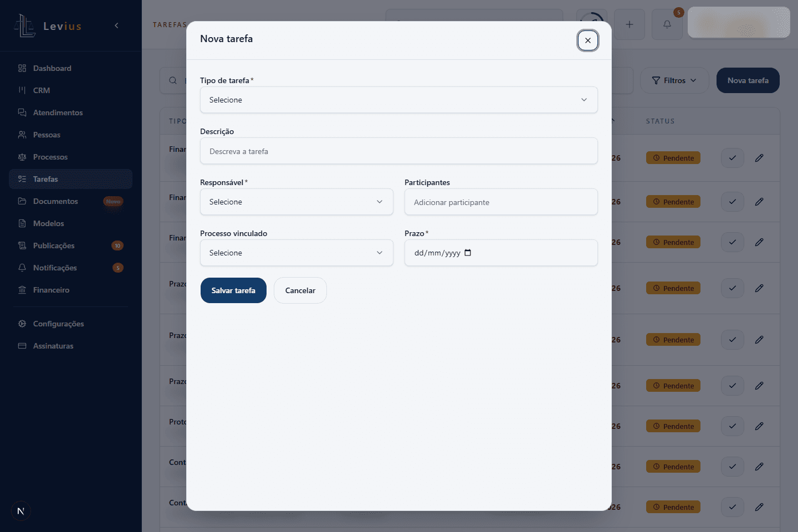Click Salvar tarefa

pyautogui.click(x=233, y=290)
